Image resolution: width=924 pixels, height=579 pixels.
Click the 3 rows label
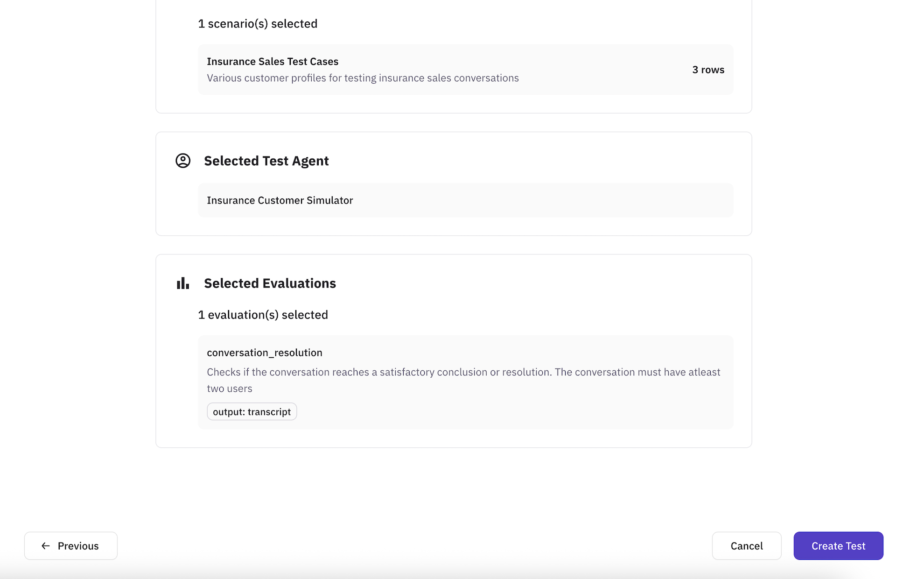pos(708,70)
